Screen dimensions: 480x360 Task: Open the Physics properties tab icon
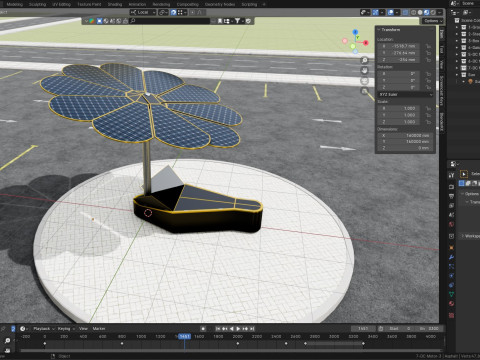(451, 276)
